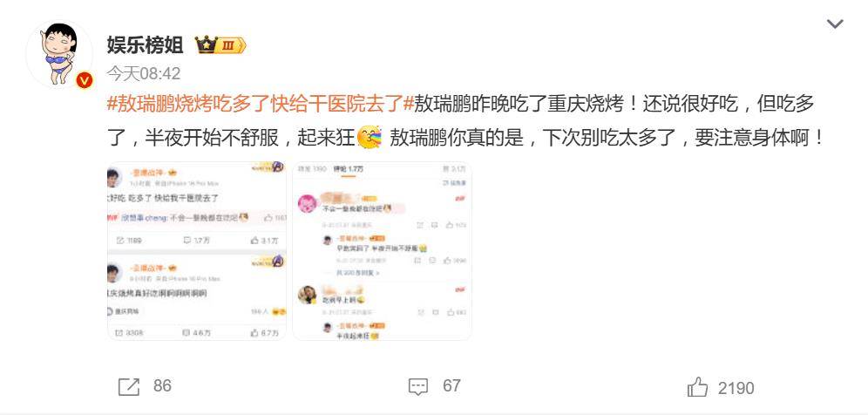Click the 评论 1.7万 tab in right screenshot
The width and height of the screenshot is (868, 415).
(349, 168)
